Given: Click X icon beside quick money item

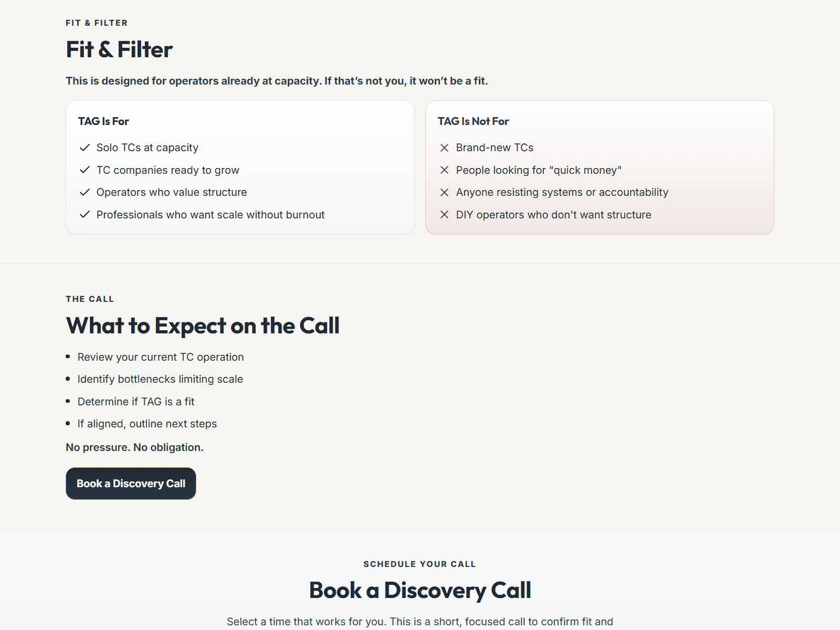Looking at the screenshot, I should coord(444,170).
